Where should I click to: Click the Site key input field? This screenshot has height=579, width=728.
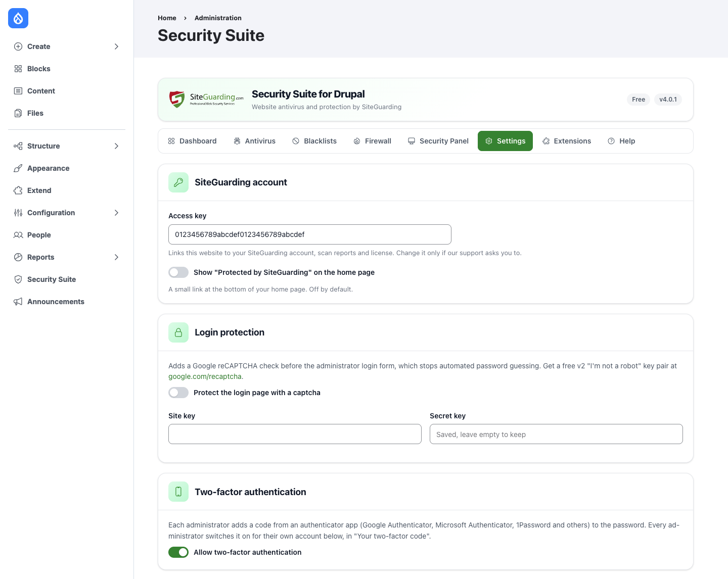(x=295, y=434)
